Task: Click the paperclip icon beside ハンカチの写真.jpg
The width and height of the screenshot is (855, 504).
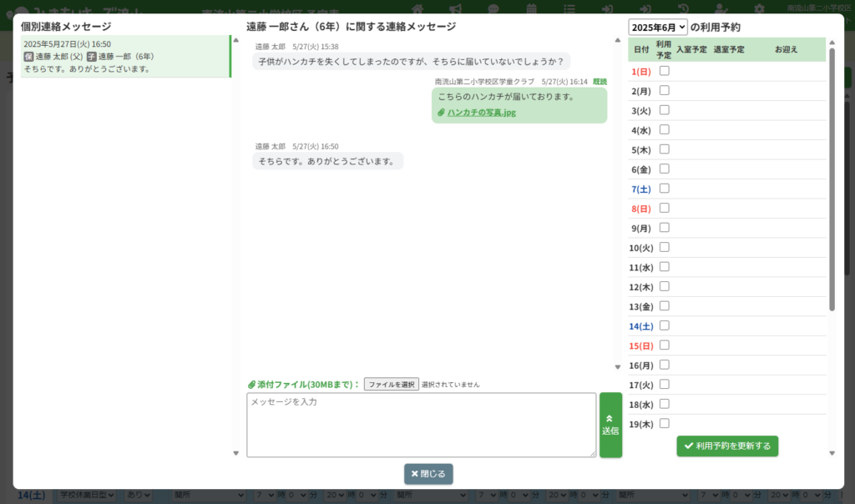Action: (x=441, y=113)
